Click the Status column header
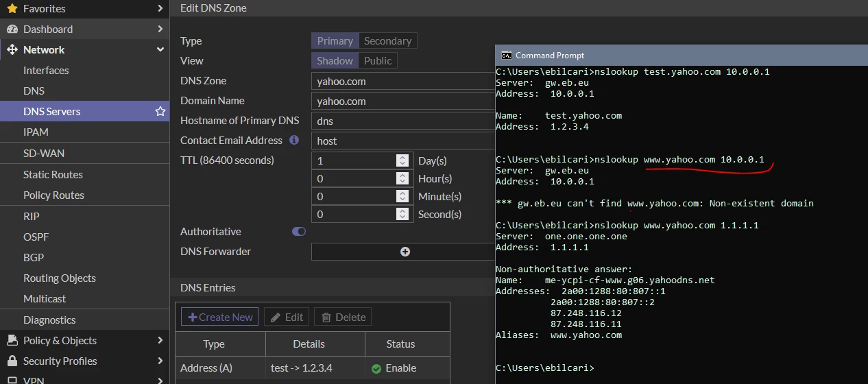This screenshot has height=384, width=868. click(x=407, y=344)
